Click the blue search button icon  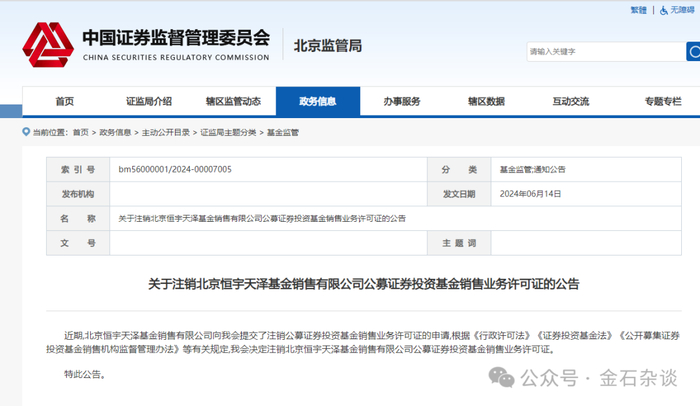coord(693,52)
